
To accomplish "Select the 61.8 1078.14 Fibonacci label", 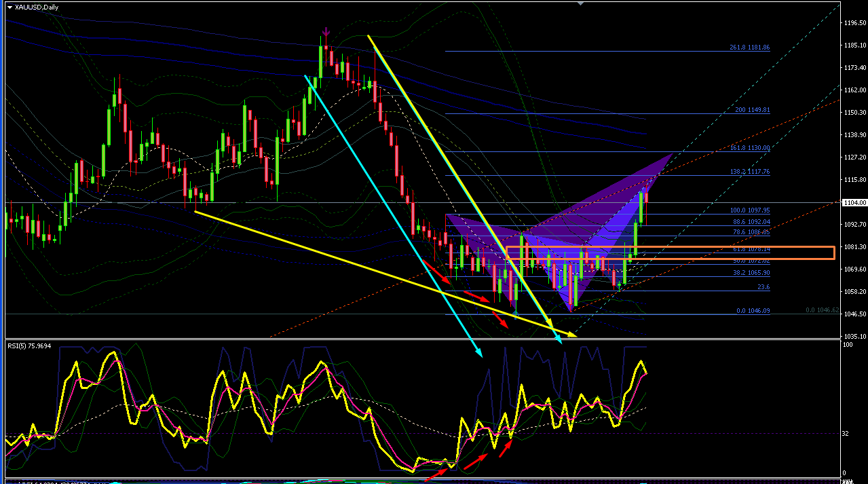I will (751, 250).
